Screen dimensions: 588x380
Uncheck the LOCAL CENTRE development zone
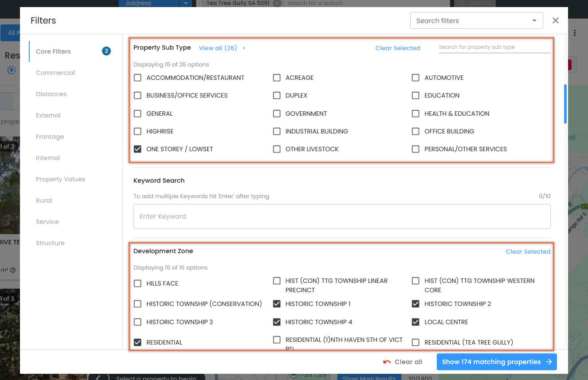[416, 322]
